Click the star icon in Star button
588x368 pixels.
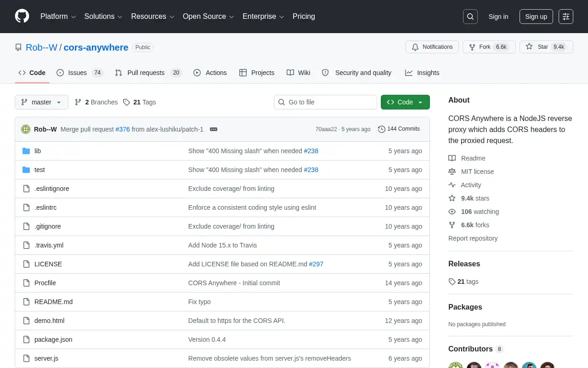(x=529, y=47)
